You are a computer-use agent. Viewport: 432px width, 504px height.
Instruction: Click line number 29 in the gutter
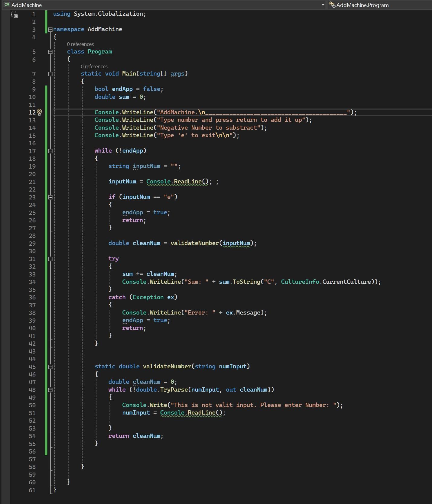(32, 244)
